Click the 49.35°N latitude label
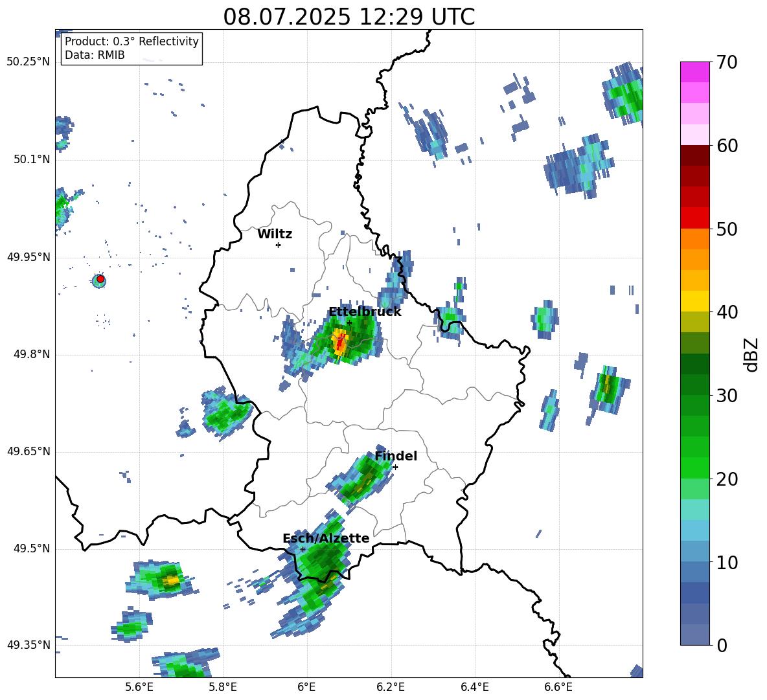The width and height of the screenshot is (767, 700). pos(29,645)
